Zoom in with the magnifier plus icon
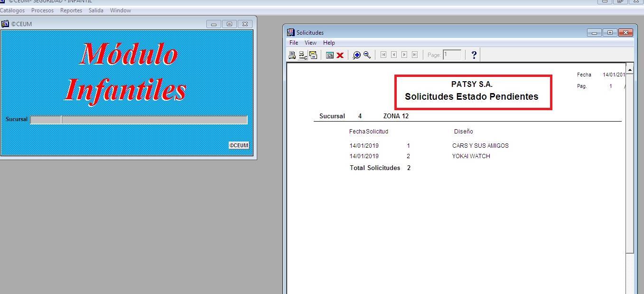The image size is (644, 294). click(x=356, y=55)
